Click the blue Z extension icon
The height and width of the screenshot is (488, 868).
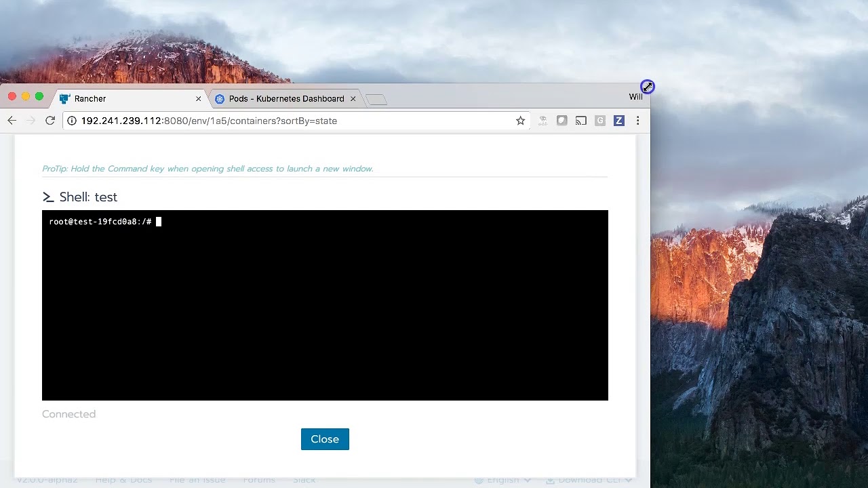pos(618,121)
